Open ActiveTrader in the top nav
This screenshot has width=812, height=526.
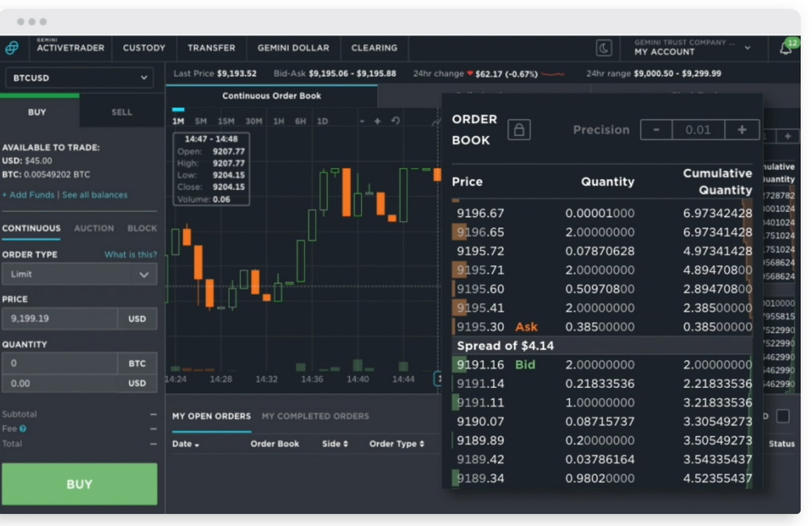click(x=70, y=48)
